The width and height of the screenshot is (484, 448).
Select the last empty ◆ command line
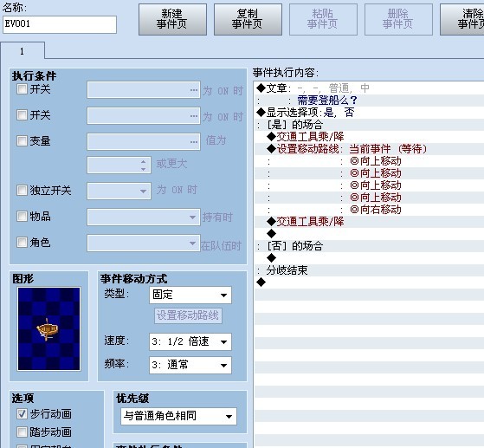click(x=370, y=282)
